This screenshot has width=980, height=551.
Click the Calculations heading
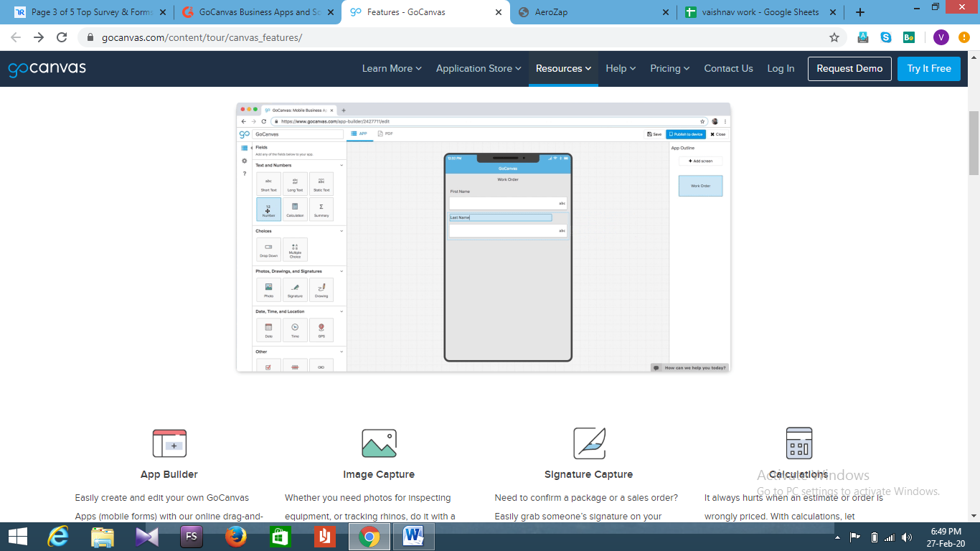(798, 474)
